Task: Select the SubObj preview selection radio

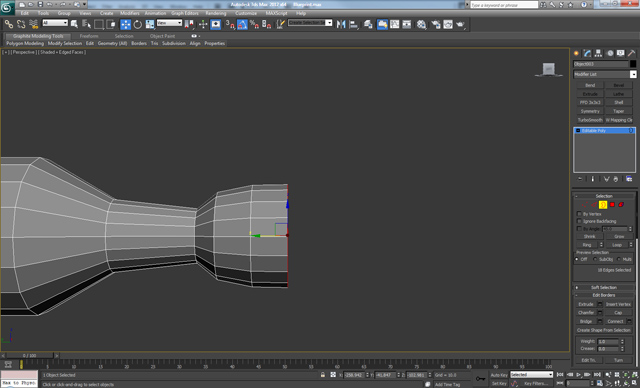Action: click(595, 259)
